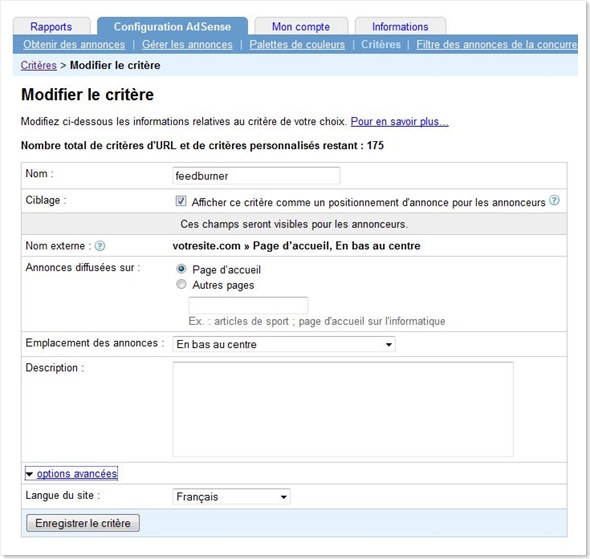Open 'Filtre des annonces de la concurrence'
This screenshot has height=559, width=590.
[497, 44]
